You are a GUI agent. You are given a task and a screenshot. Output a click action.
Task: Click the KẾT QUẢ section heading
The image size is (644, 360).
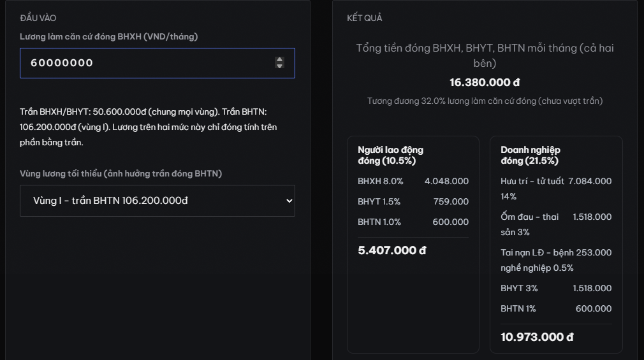click(364, 18)
